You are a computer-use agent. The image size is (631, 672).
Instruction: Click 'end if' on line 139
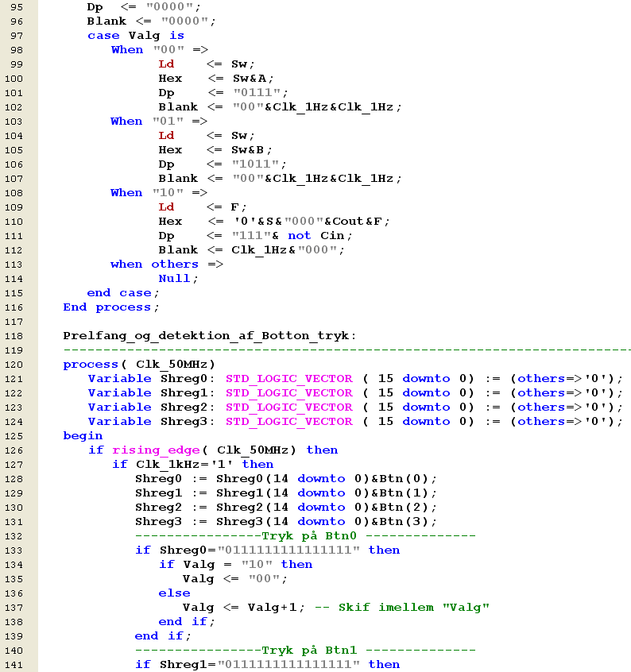click(159, 636)
